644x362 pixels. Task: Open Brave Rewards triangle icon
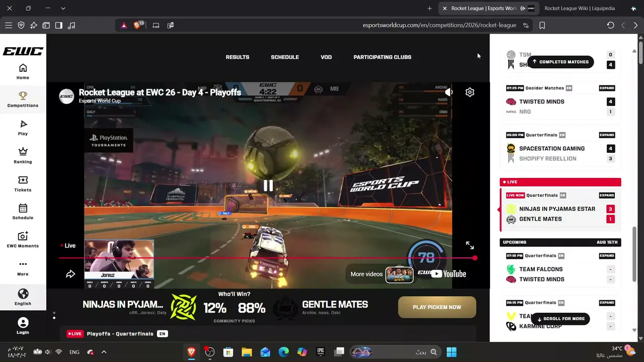coord(124,25)
